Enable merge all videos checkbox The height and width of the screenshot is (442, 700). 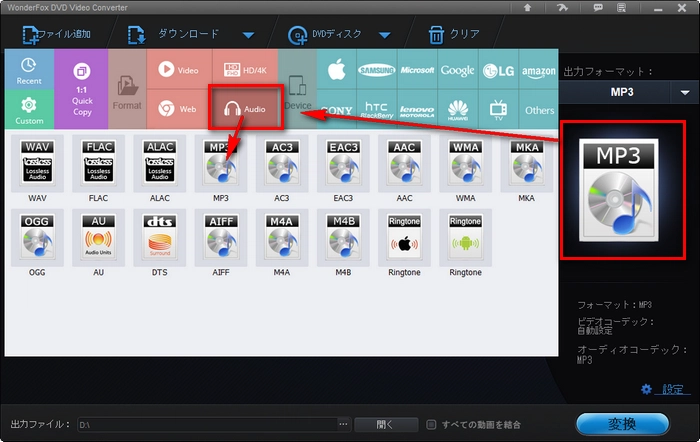[x=431, y=423]
